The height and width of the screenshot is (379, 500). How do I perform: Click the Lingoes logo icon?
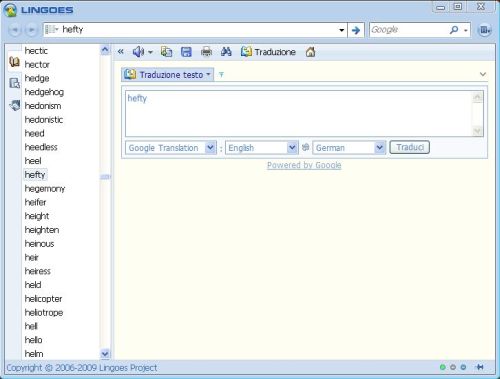point(10,10)
